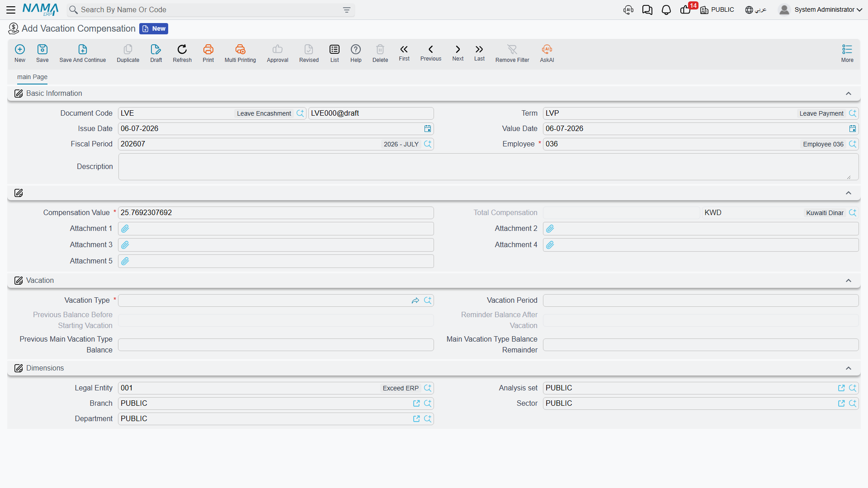868x488 pixels.
Task: Open the AskAI assistant icon
Action: tap(547, 49)
